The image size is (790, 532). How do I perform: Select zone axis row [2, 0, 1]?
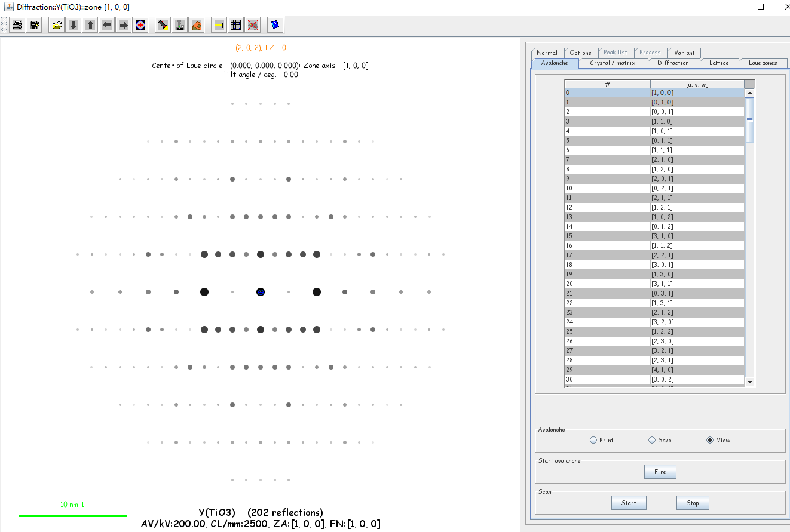point(655,179)
